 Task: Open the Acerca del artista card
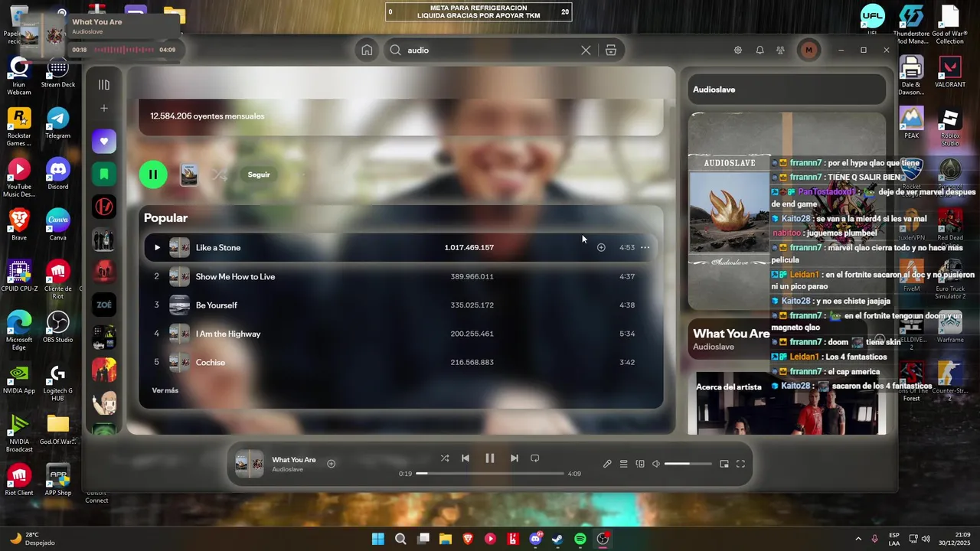(x=787, y=403)
